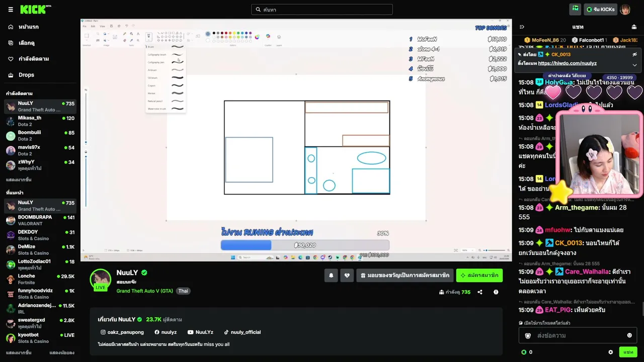Open the profile avatar in the top bar
The height and width of the screenshot is (362, 644).
click(x=625, y=10)
